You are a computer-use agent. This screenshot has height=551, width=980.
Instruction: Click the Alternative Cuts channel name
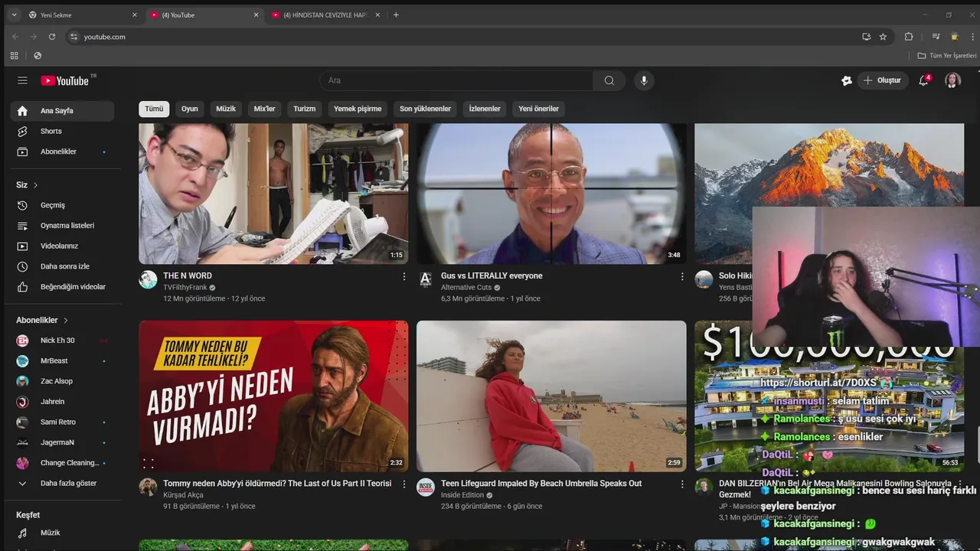point(466,288)
